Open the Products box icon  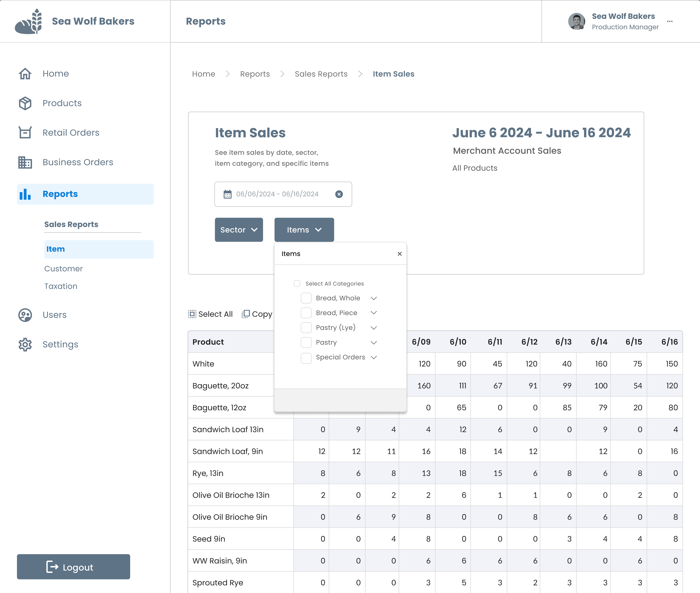click(x=25, y=103)
